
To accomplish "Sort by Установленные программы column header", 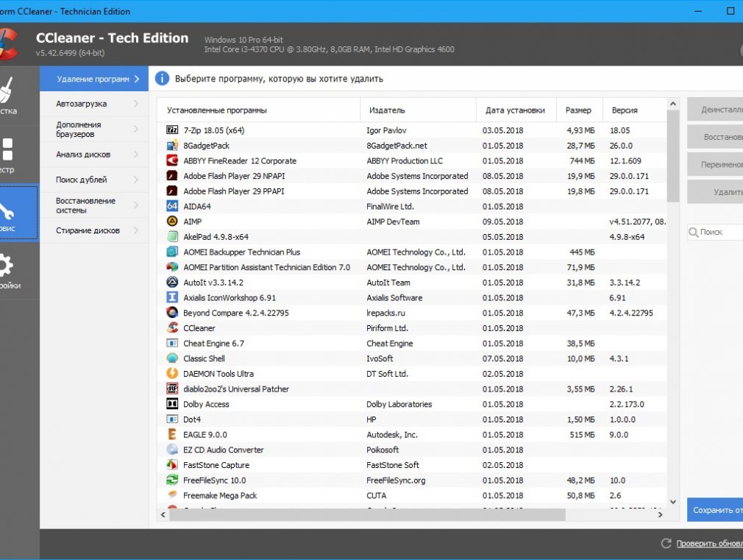I will point(259,110).
